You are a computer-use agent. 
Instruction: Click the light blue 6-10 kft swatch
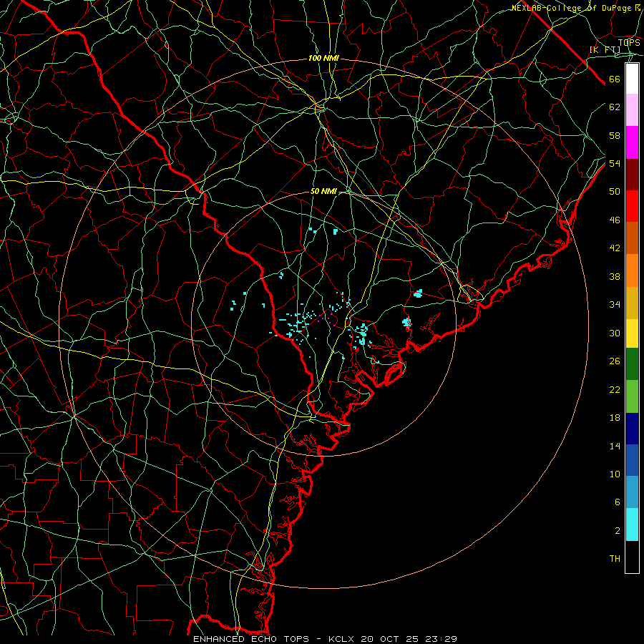[632, 492]
